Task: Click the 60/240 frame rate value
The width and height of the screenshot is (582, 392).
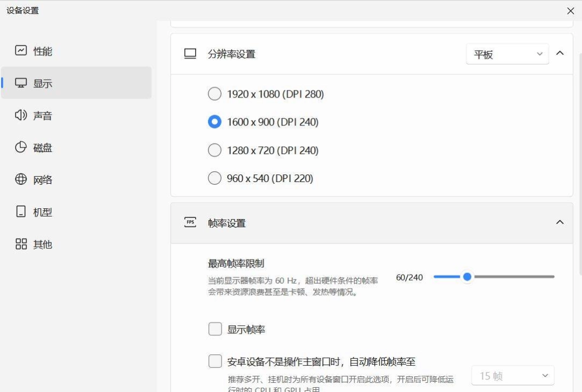Action: click(410, 277)
